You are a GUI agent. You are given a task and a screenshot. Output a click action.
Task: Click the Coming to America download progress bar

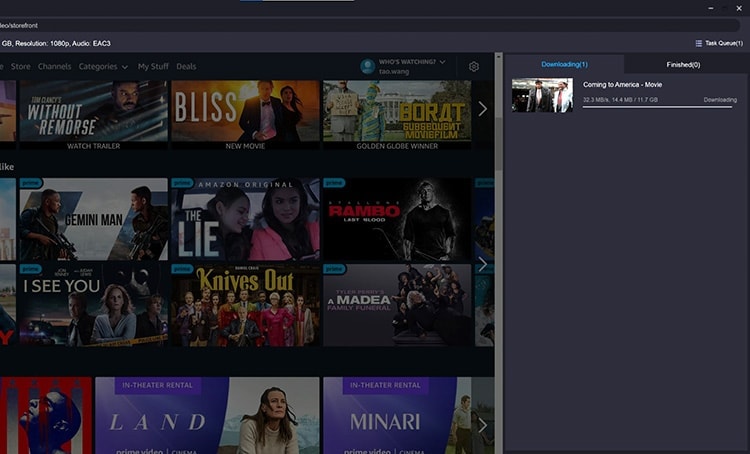[x=657, y=107]
